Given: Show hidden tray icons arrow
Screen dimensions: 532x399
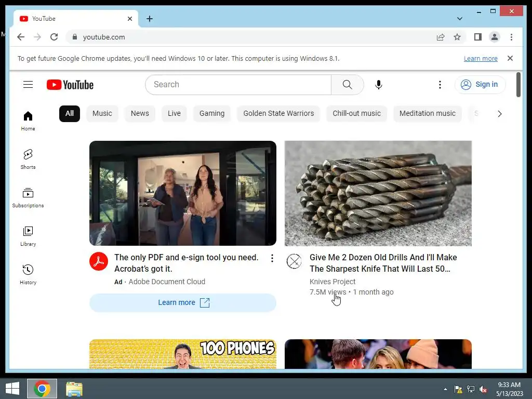Looking at the screenshot, I should pyautogui.click(x=445, y=389).
